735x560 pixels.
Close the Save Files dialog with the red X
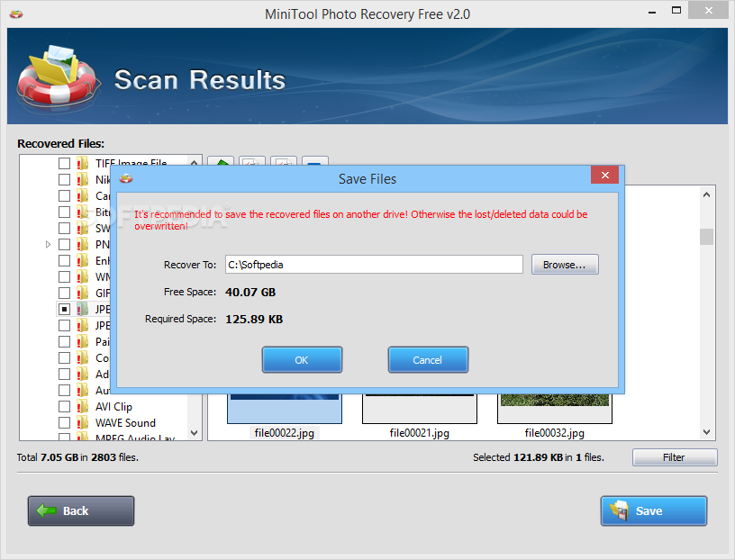604,175
